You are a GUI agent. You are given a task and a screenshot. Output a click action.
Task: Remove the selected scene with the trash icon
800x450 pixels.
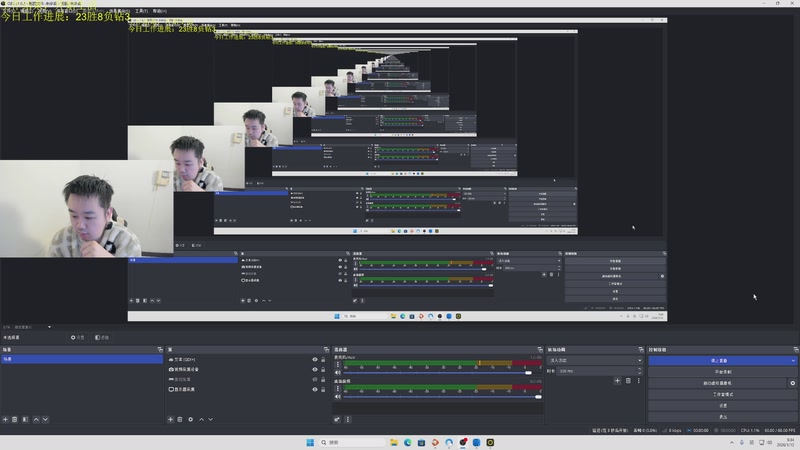point(15,419)
